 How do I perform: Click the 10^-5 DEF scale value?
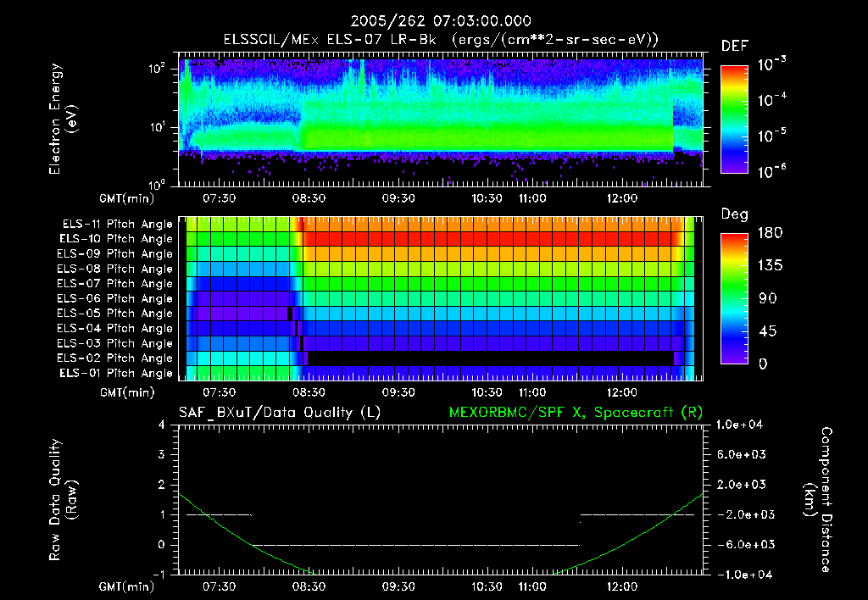point(771,135)
